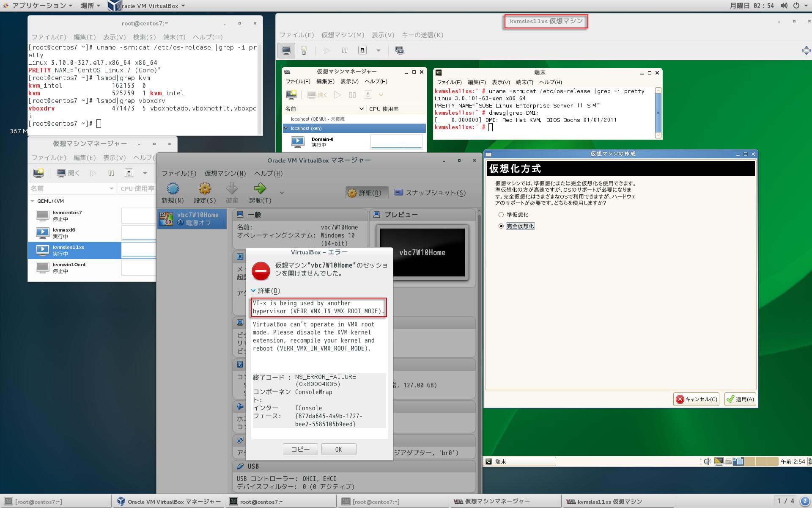Open dropdown arrow next to Start (起動)
The width and height of the screenshot is (812, 508).
(x=282, y=193)
